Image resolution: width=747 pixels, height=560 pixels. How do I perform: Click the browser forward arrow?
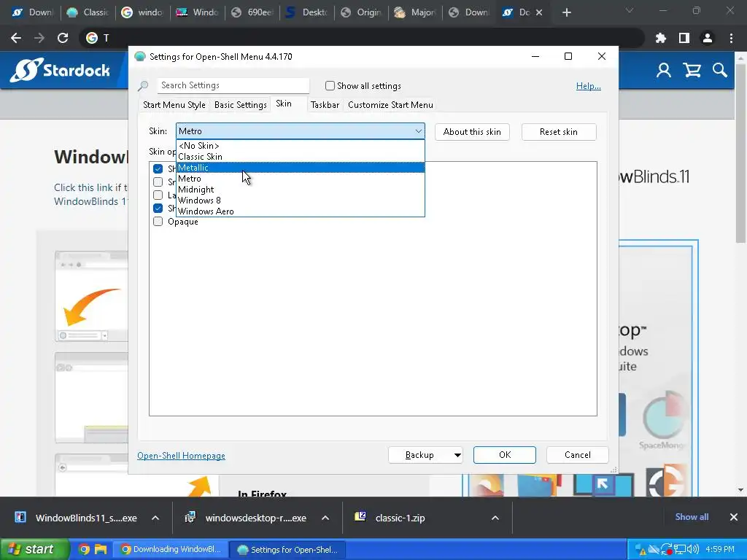(39, 38)
